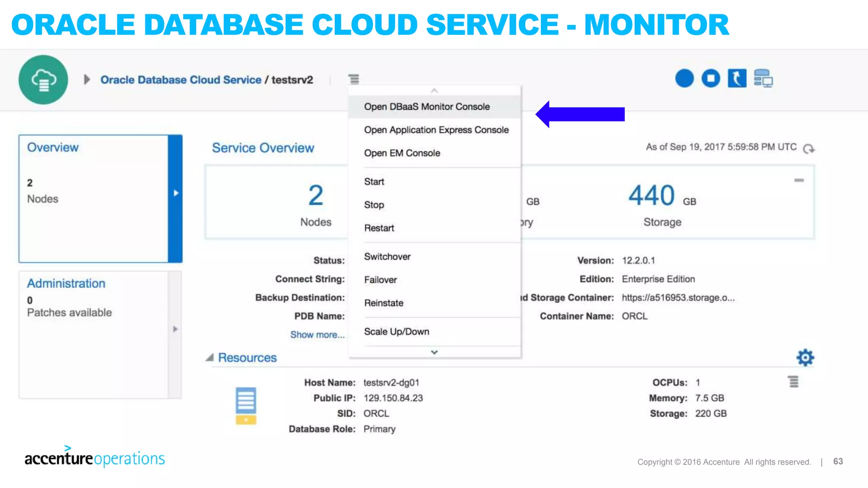Image resolution: width=868 pixels, height=488 pixels.
Task: Expand the Overview tile arrow
Action: [x=175, y=199]
